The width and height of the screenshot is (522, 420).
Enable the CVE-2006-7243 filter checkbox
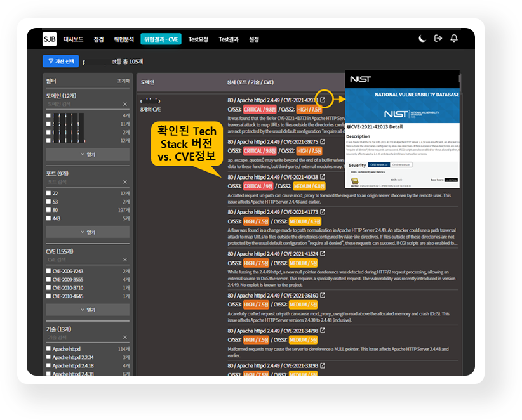coord(48,271)
